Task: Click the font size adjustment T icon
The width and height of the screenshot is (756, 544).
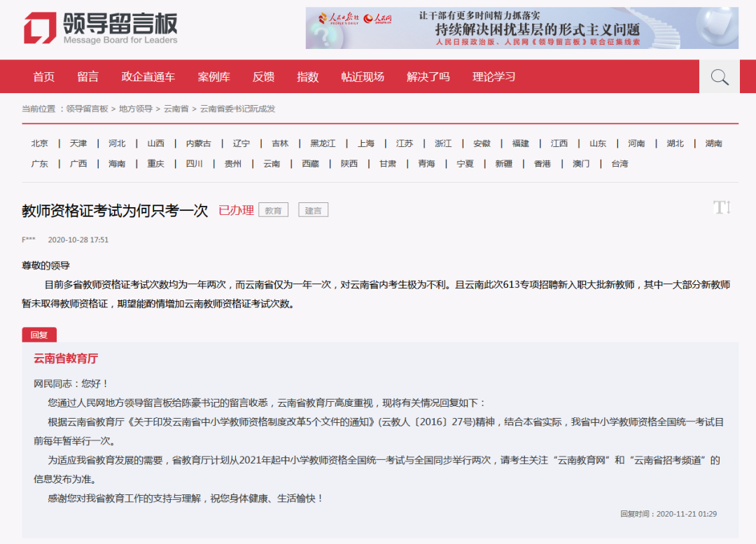Action: (x=721, y=208)
